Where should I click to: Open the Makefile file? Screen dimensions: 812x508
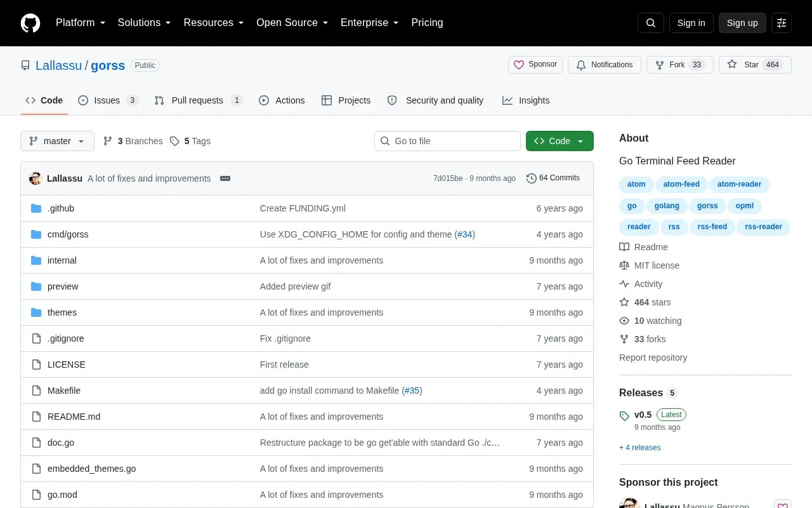(x=64, y=391)
